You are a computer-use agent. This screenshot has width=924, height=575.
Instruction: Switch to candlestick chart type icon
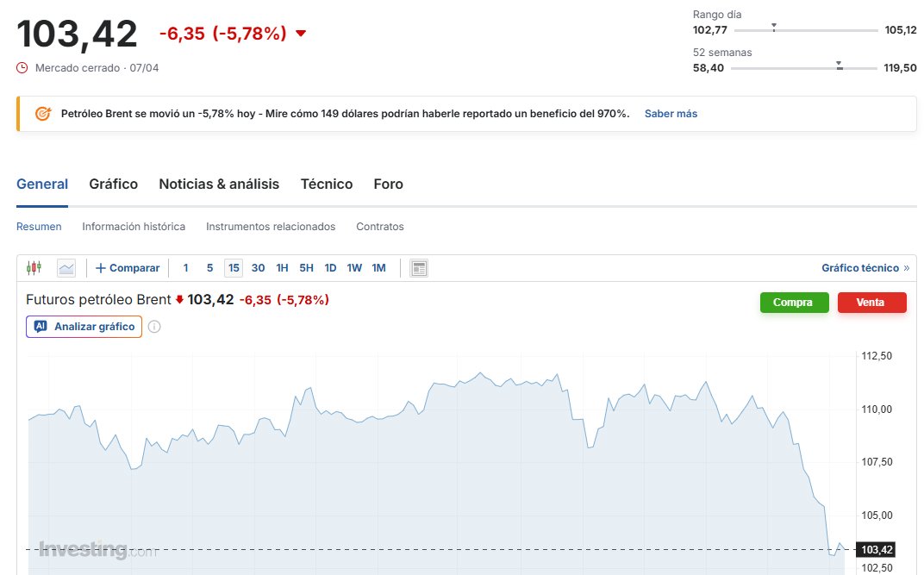tap(34, 268)
